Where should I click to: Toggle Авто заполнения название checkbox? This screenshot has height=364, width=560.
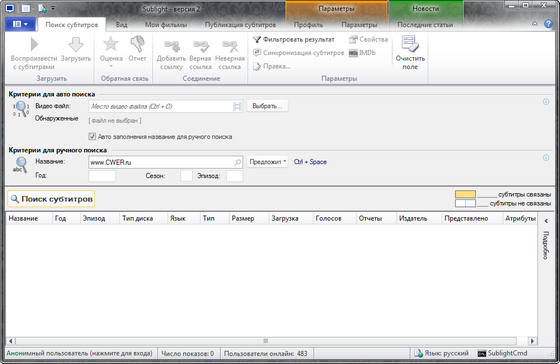[x=92, y=136]
